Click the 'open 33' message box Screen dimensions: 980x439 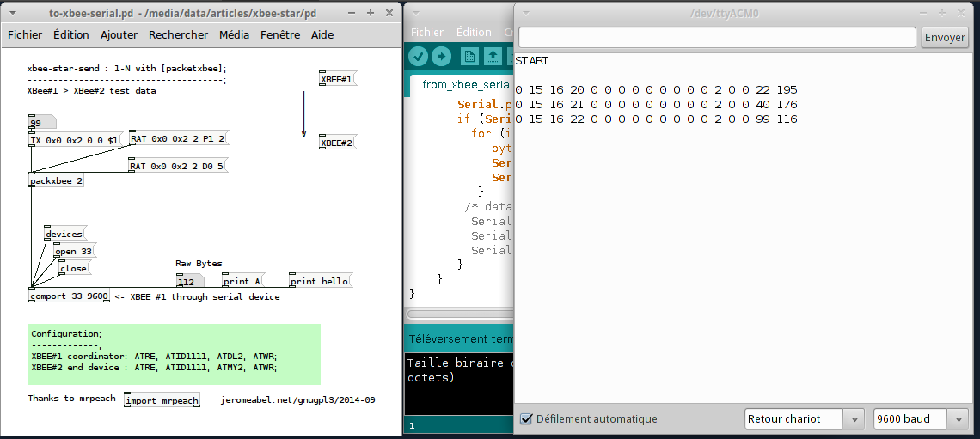coord(75,251)
